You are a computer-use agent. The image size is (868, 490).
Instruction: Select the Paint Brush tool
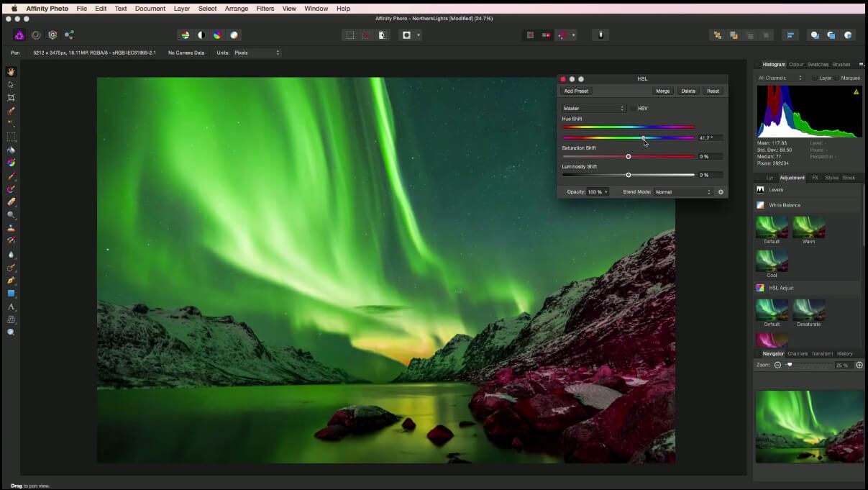click(x=11, y=176)
